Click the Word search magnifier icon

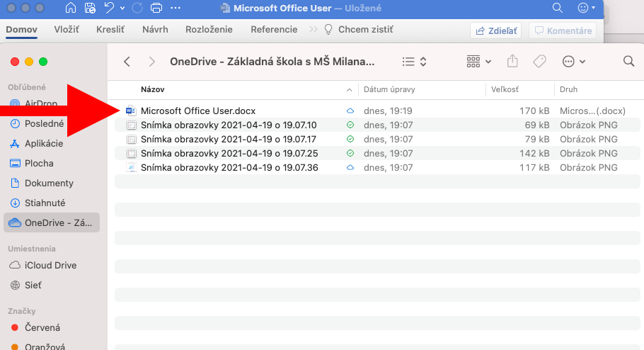pyautogui.click(x=558, y=9)
